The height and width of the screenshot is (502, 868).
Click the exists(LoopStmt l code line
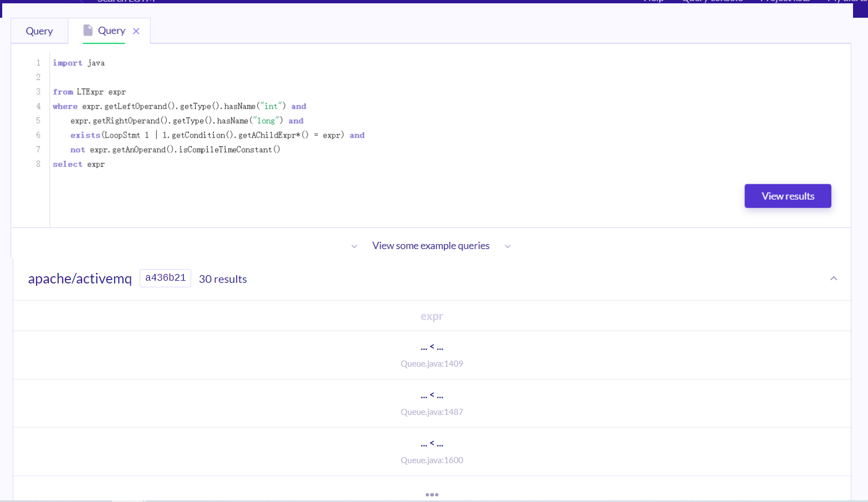217,135
